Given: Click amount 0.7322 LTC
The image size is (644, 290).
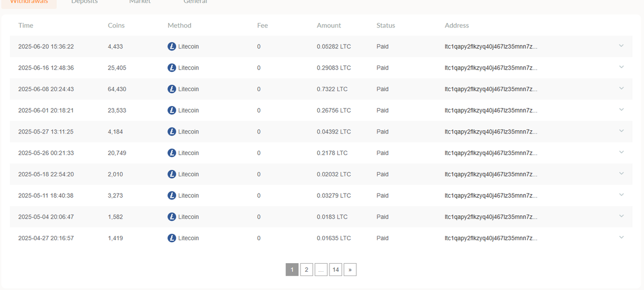Looking at the screenshot, I should tap(332, 89).
